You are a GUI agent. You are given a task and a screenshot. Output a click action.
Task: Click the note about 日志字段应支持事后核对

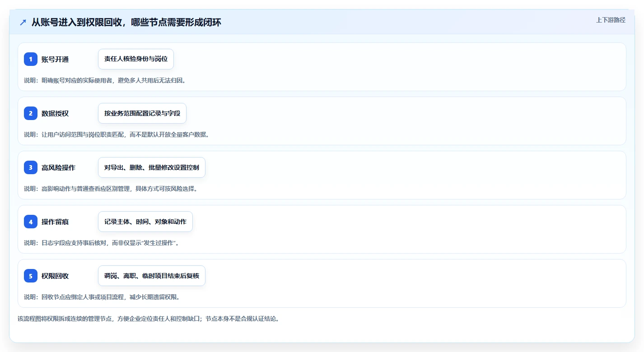pyautogui.click(x=102, y=243)
